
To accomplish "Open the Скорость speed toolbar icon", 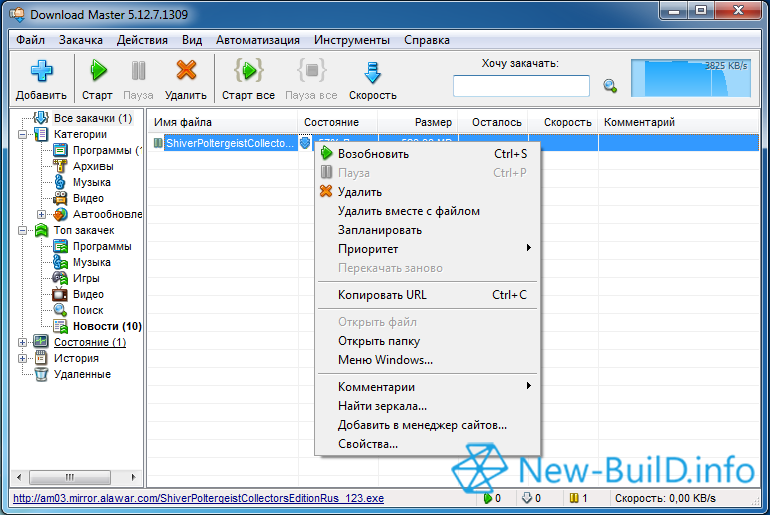I will (372, 72).
